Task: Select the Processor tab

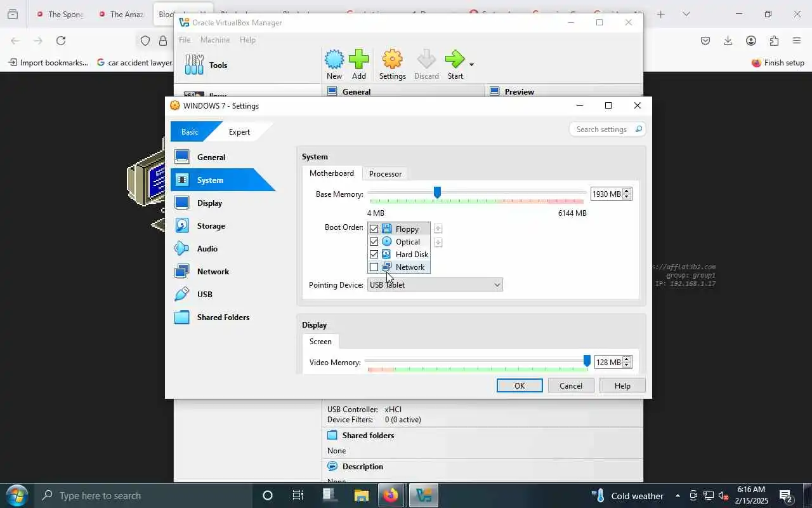Action: tap(385, 173)
